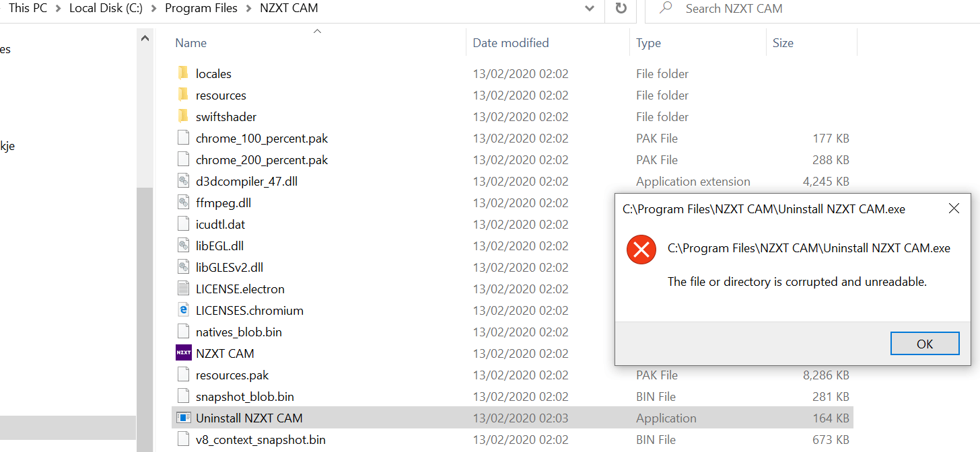This screenshot has width=980, height=452.
Task: Click the LICENSE.electron file icon
Action: [183, 289]
